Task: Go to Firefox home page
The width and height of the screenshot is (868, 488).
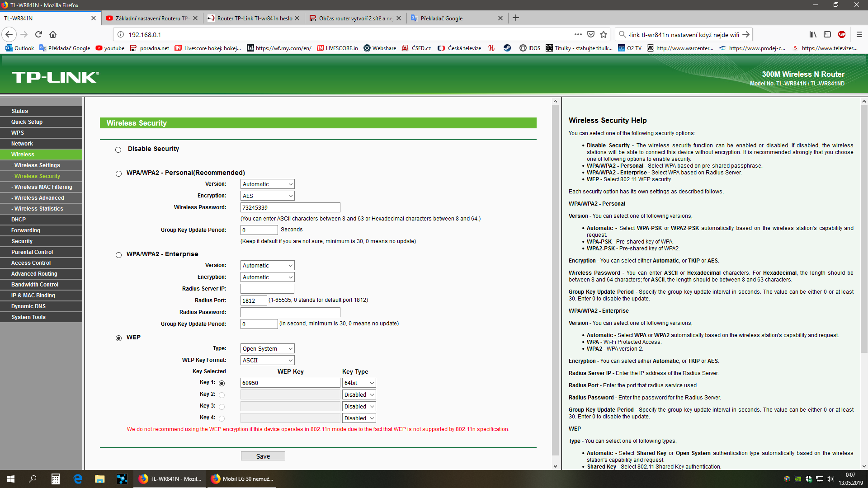Action: (x=53, y=34)
